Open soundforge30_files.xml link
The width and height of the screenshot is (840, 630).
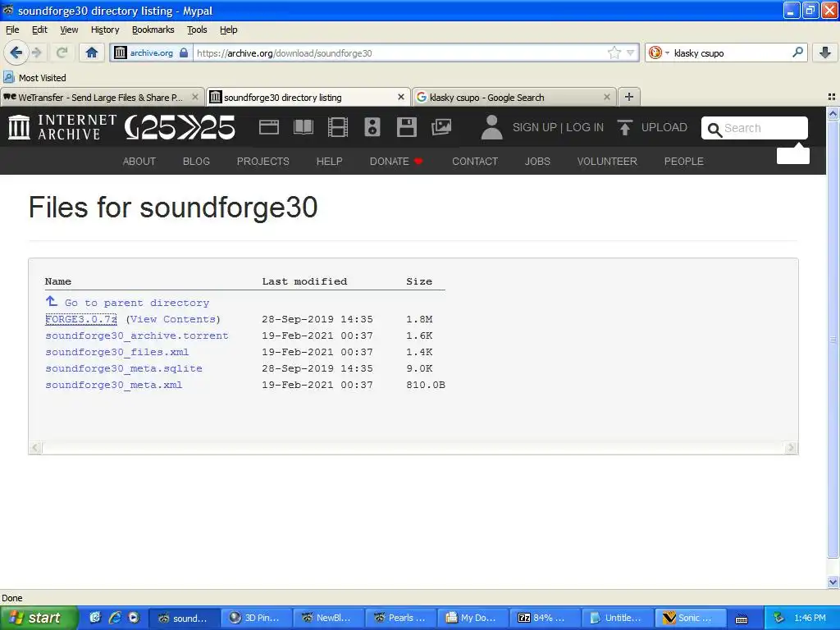click(x=116, y=352)
